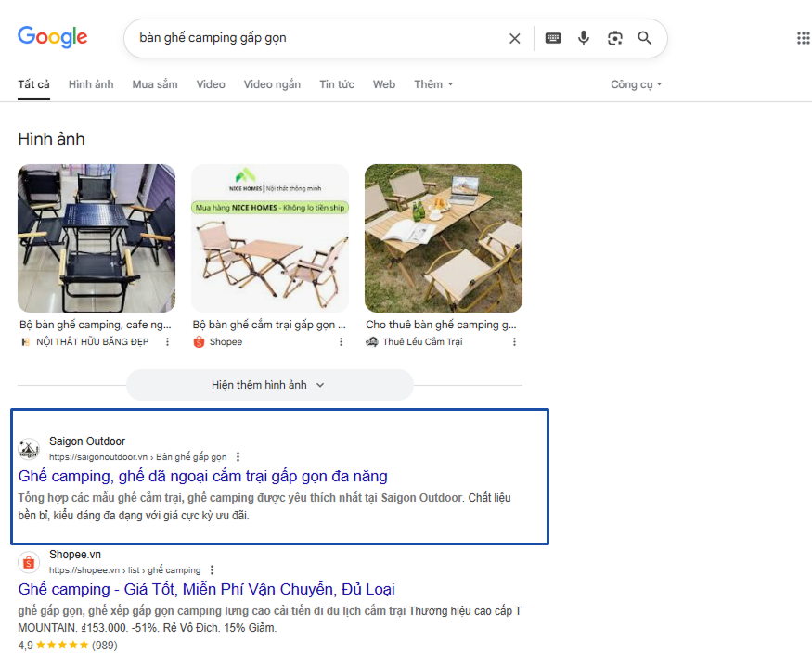Viewport: 812px width, 665px height.
Task: Click caption 'Cho thuê bàn ghế camping g...'
Action: pos(441,325)
